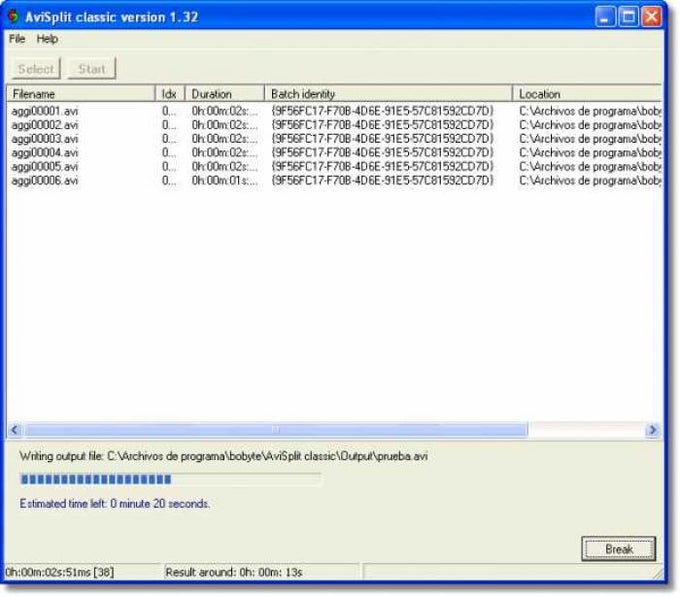Click the Location column header

pyautogui.click(x=587, y=94)
